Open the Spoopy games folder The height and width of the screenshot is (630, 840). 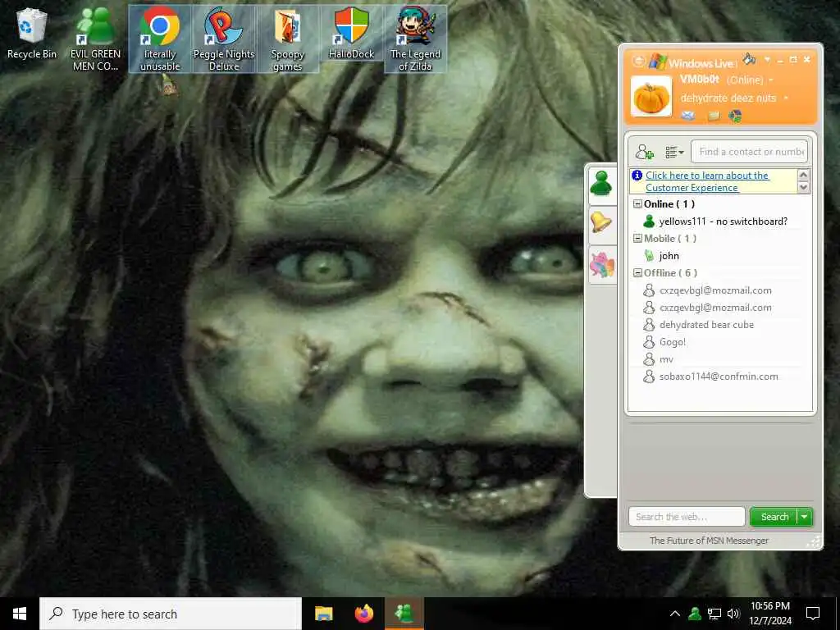coord(288,39)
